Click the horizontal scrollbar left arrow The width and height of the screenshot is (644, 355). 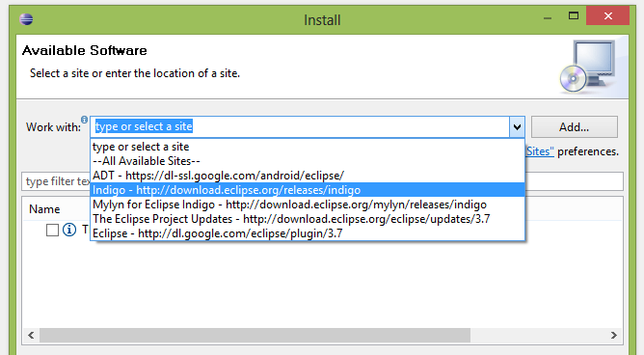point(31,336)
